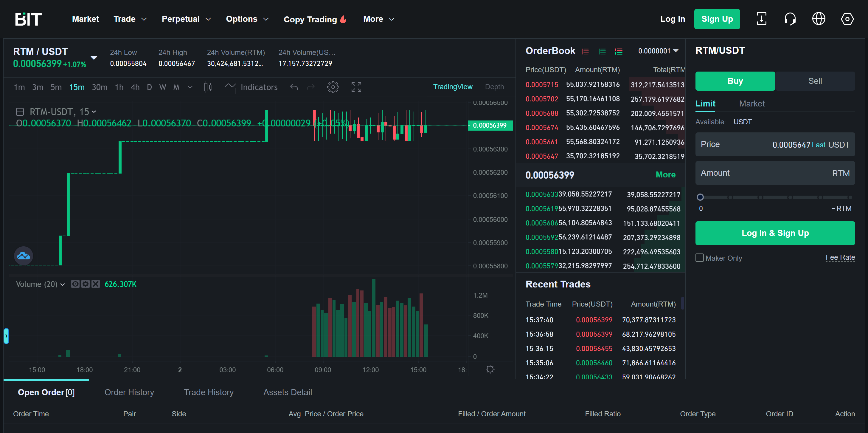Expand more timeframe options chevron
Viewport: 868px width, 433px height.
click(x=190, y=87)
